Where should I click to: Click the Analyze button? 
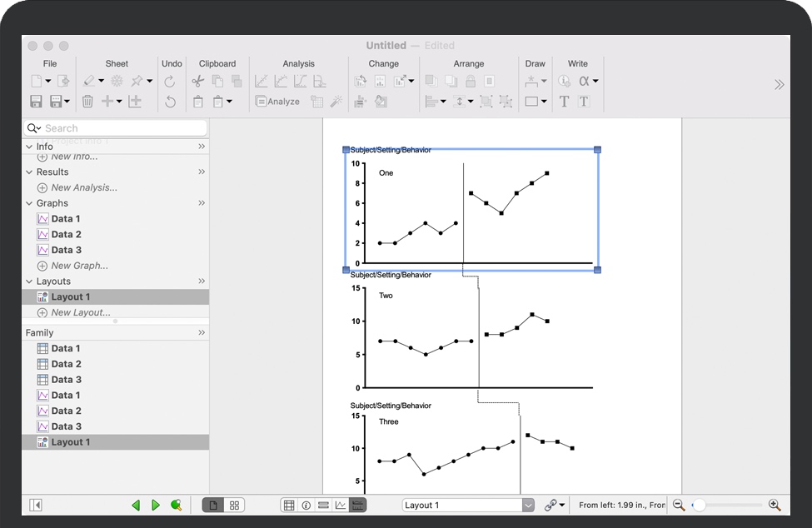click(277, 102)
